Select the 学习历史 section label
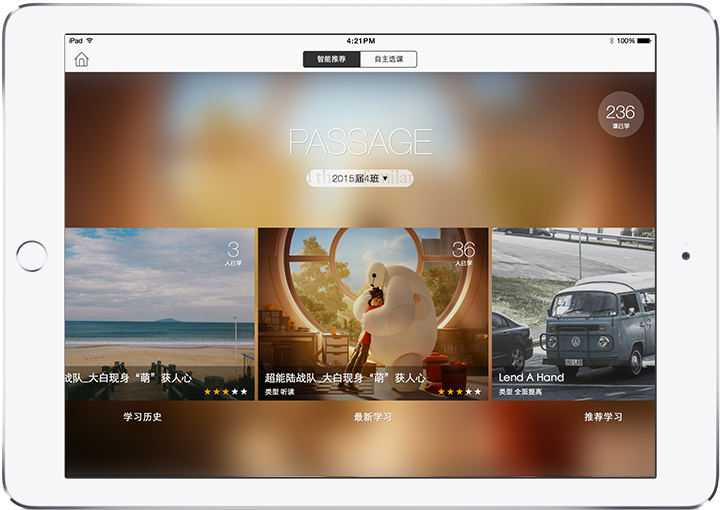Image resolution: width=720 pixels, height=510 pixels. pyautogui.click(x=142, y=417)
